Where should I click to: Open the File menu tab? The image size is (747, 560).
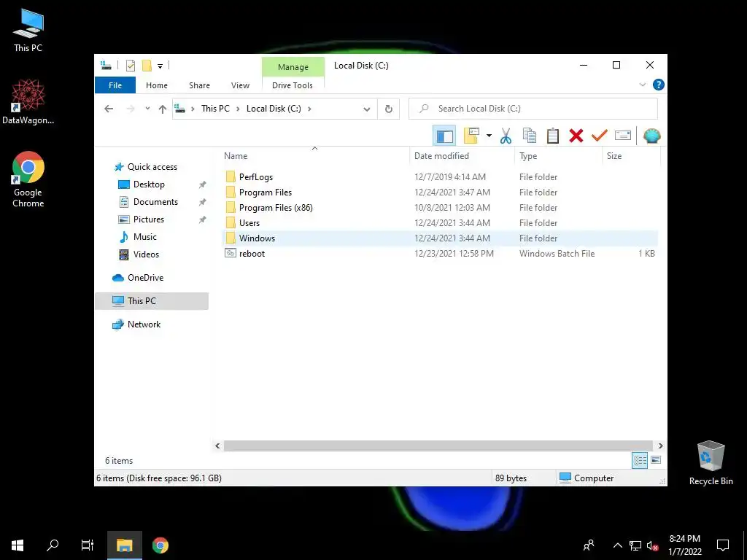(115, 85)
